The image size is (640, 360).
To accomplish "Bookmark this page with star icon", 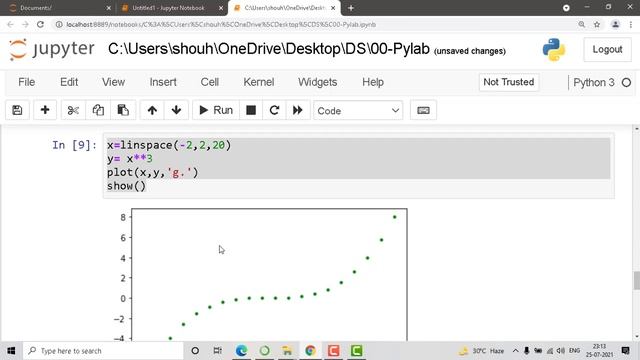I will point(597,24).
